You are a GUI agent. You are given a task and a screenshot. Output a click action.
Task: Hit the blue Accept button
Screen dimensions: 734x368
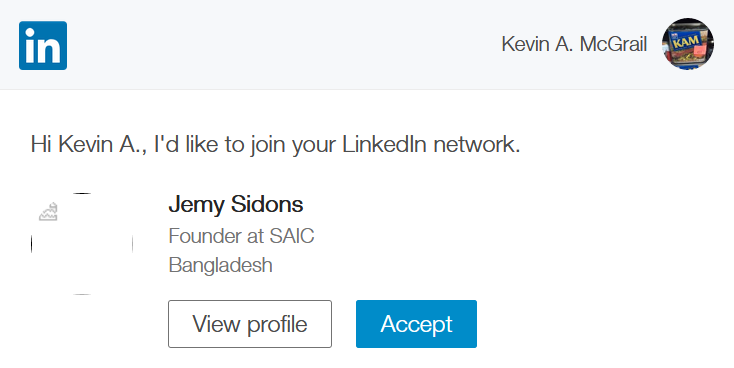[x=416, y=324]
